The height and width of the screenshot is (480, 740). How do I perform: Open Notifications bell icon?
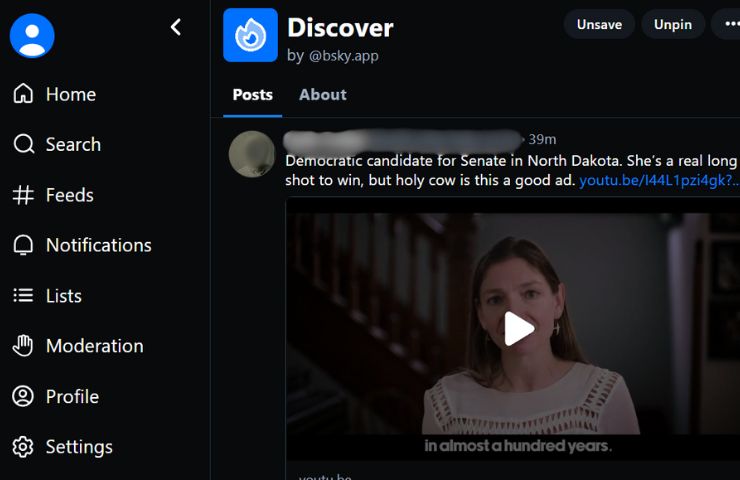tap(23, 245)
